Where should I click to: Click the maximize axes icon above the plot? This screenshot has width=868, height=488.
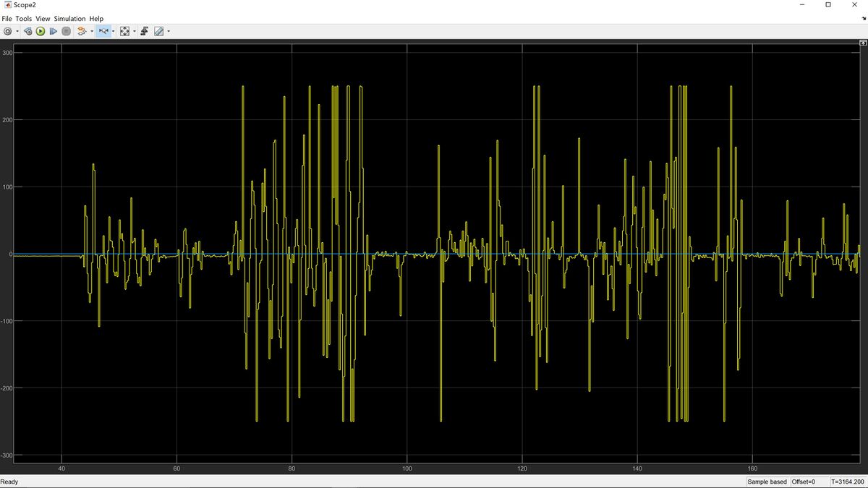coord(862,43)
